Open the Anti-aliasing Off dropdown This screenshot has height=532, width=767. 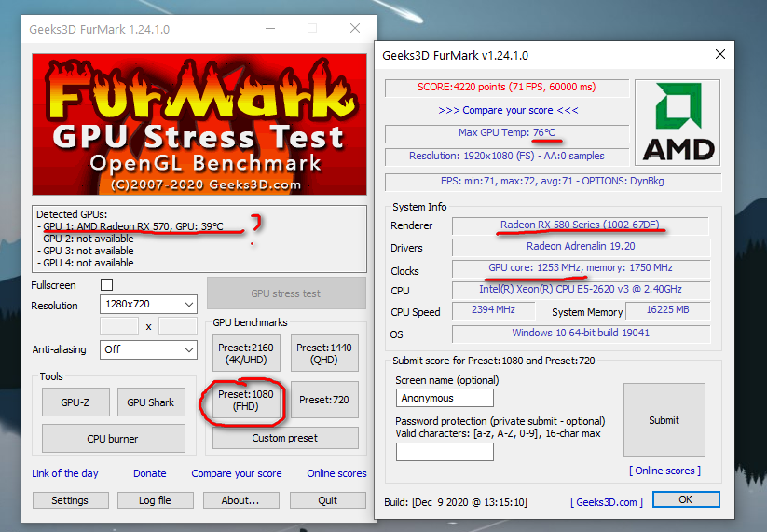click(148, 349)
